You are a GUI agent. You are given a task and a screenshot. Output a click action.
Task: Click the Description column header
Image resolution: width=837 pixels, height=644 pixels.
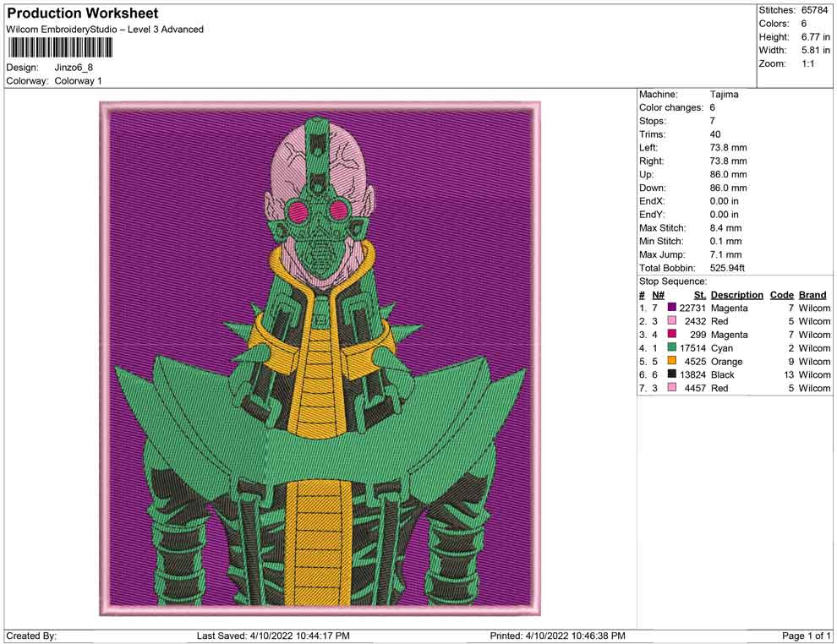coord(736,295)
